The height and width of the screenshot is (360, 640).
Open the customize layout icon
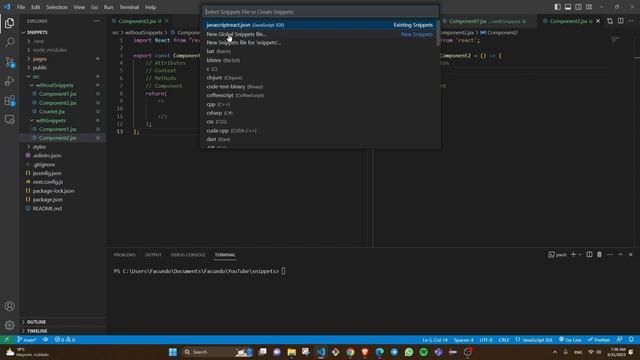(589, 7)
